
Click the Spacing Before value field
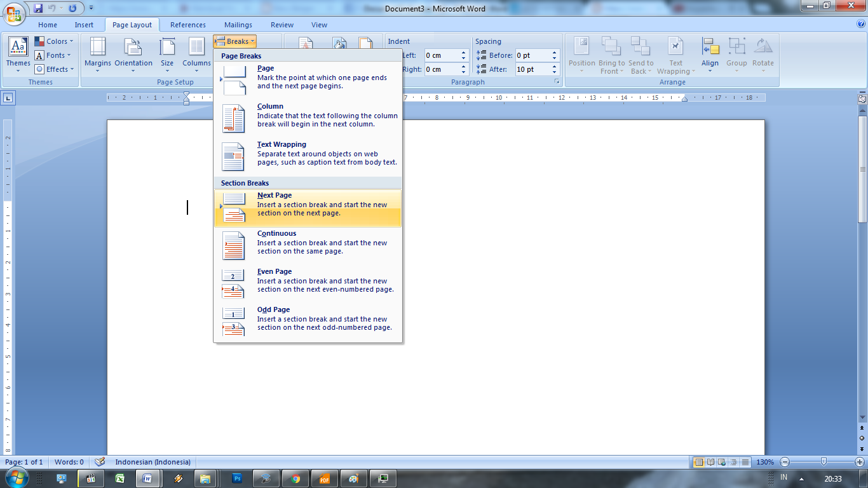click(x=532, y=55)
